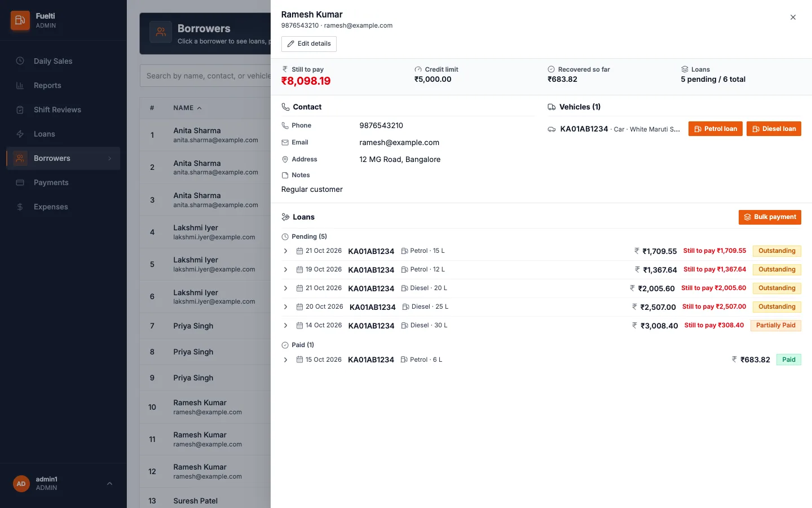Click Outstanding badge on ₹1,709.55 loan

[777, 251]
